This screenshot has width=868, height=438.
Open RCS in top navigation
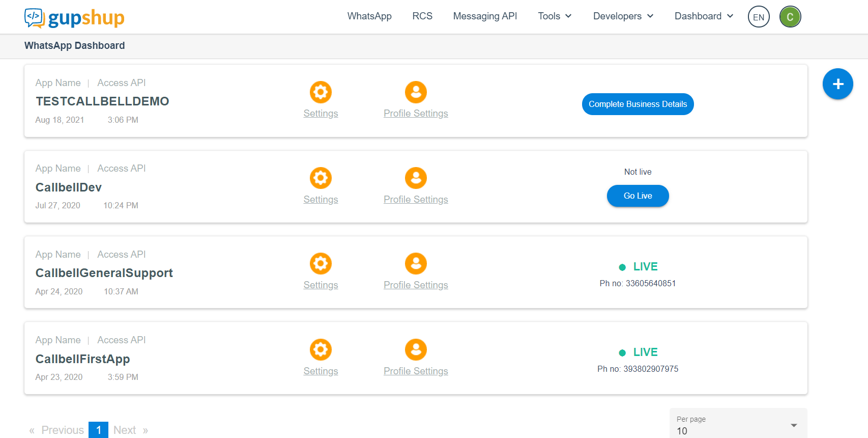point(422,16)
